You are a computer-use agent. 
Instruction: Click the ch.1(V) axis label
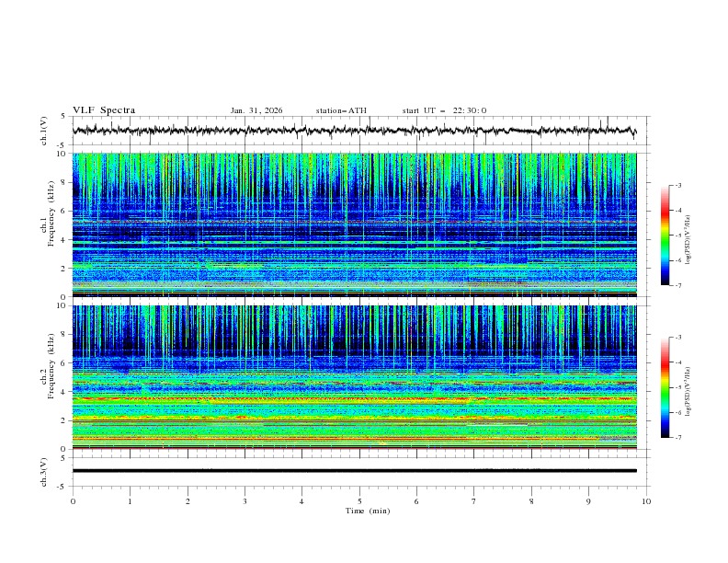45,131
